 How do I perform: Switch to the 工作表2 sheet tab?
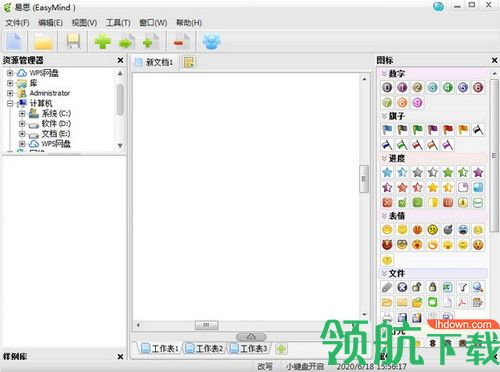coord(204,349)
